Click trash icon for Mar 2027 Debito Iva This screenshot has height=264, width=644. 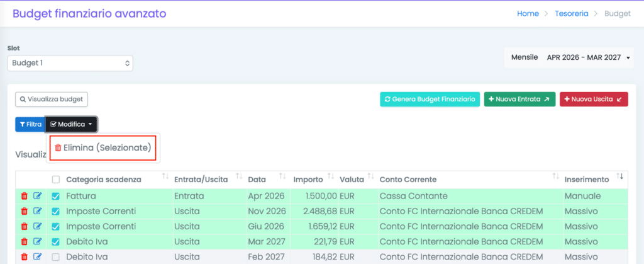click(x=24, y=241)
